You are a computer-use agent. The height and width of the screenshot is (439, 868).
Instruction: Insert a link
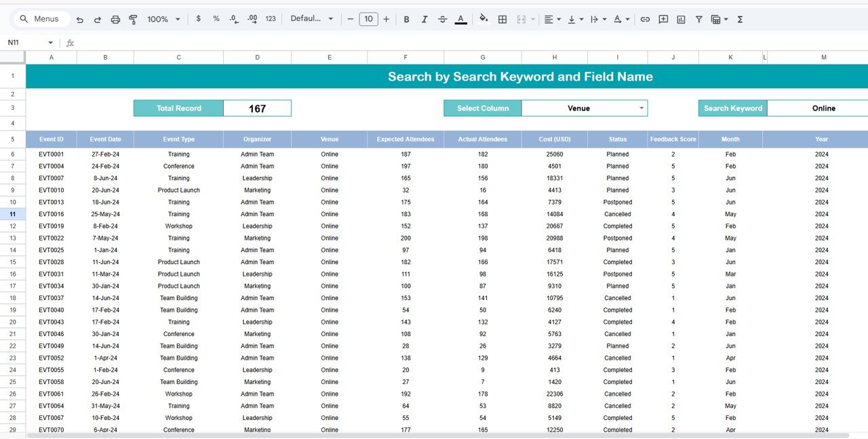(645, 19)
